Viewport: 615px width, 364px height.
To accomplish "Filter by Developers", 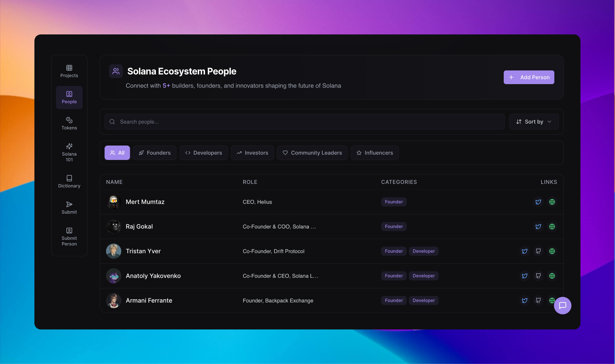I will 203,153.
